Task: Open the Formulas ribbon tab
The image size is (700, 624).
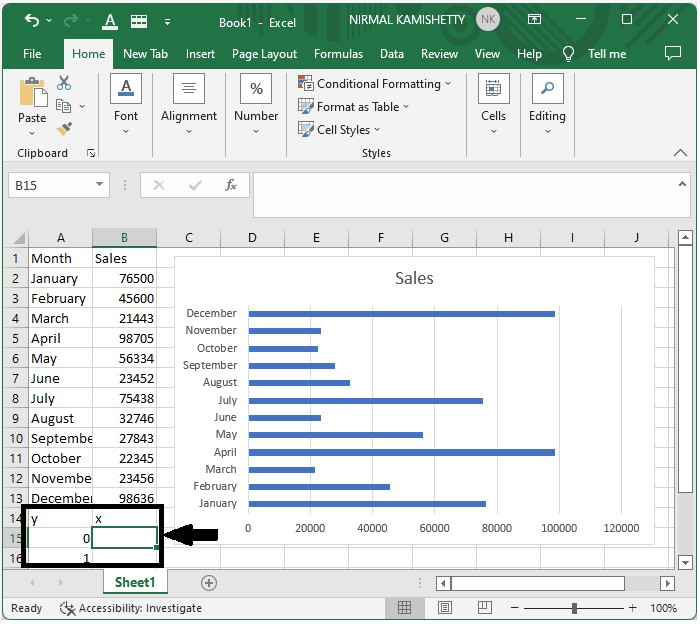Action: pyautogui.click(x=338, y=54)
